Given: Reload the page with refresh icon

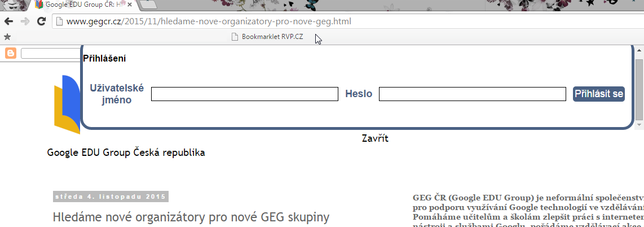Looking at the screenshot, I should coord(41,21).
